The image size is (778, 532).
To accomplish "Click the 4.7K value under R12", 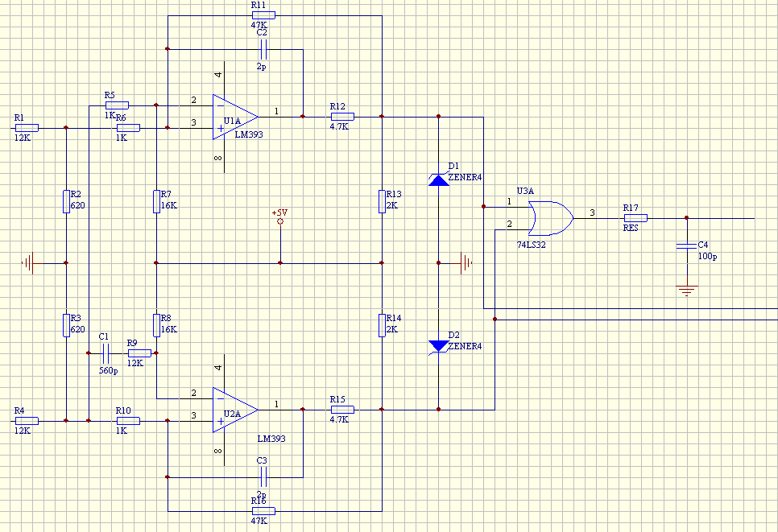I will 339,126.
